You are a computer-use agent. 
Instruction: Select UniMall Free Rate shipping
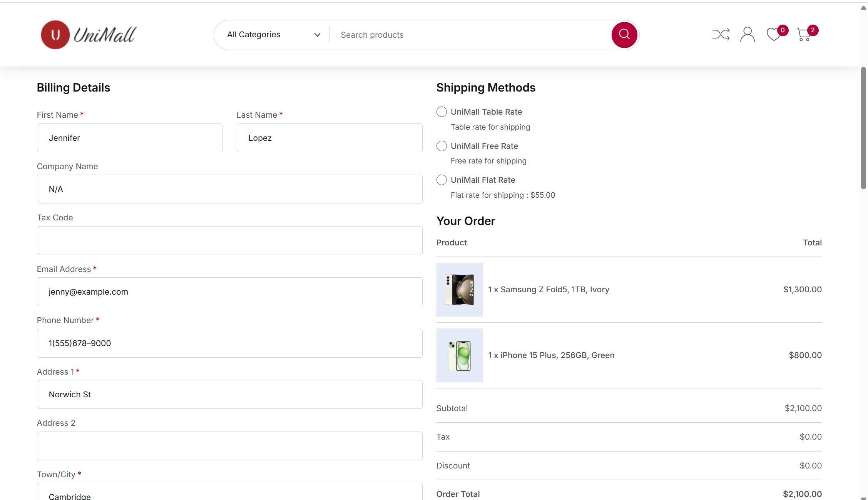click(x=442, y=146)
